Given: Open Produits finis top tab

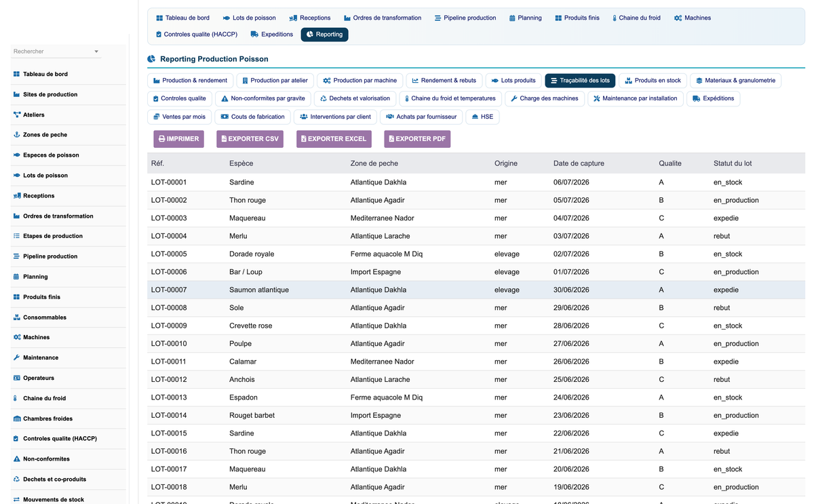Looking at the screenshot, I should (577, 18).
